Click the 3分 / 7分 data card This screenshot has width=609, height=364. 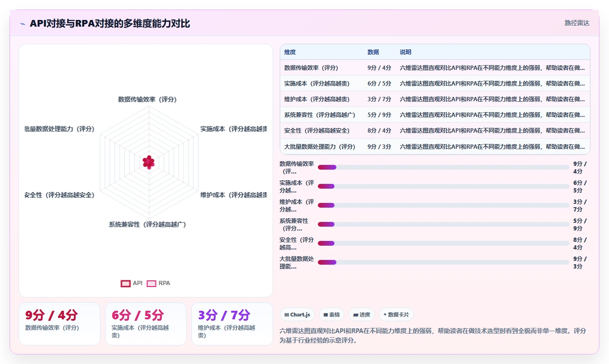pyautogui.click(x=232, y=324)
